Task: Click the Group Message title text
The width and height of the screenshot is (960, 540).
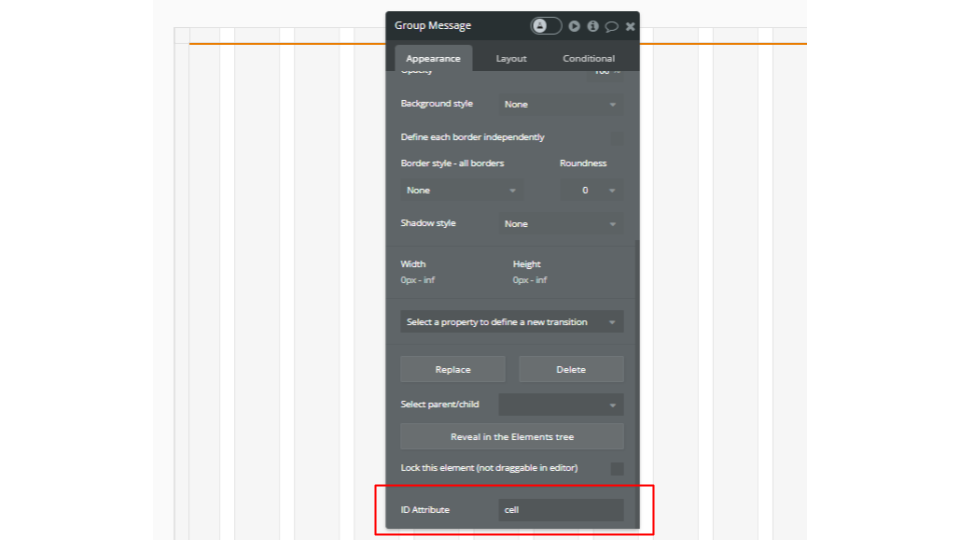Action: (x=432, y=25)
